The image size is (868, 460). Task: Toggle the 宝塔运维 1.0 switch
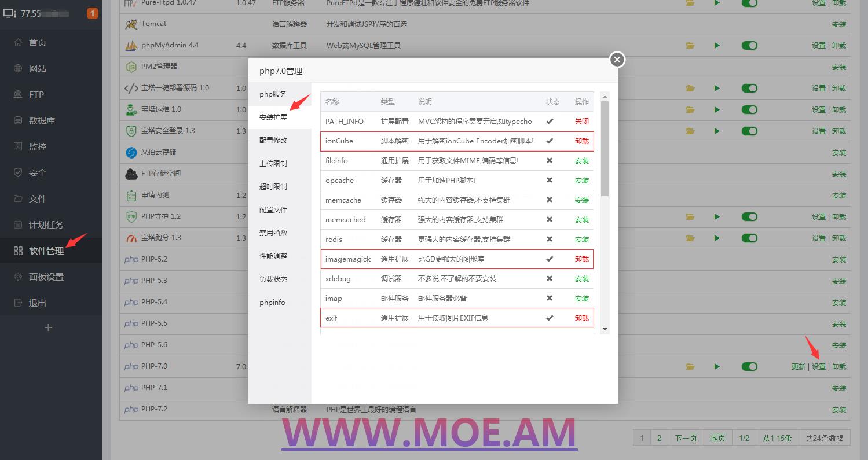point(749,109)
